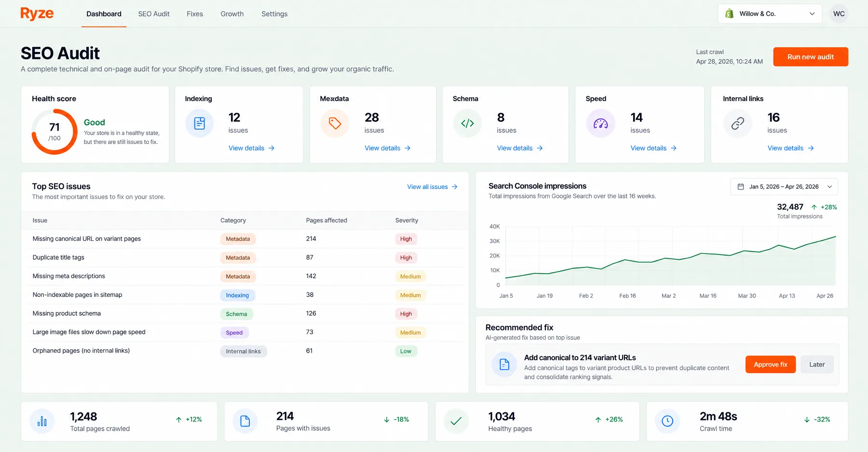Open the SEO Audit tab
This screenshot has height=452, width=868.
(x=154, y=14)
